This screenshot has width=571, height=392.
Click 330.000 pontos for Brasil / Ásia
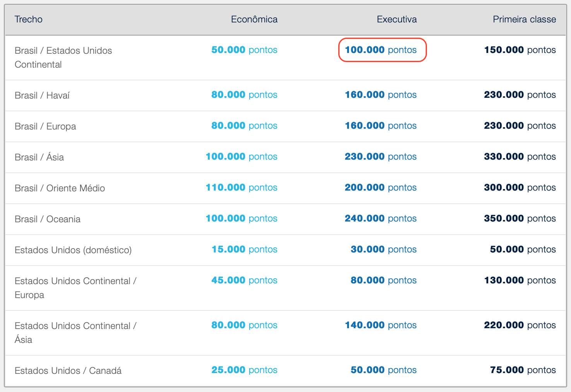(x=520, y=157)
